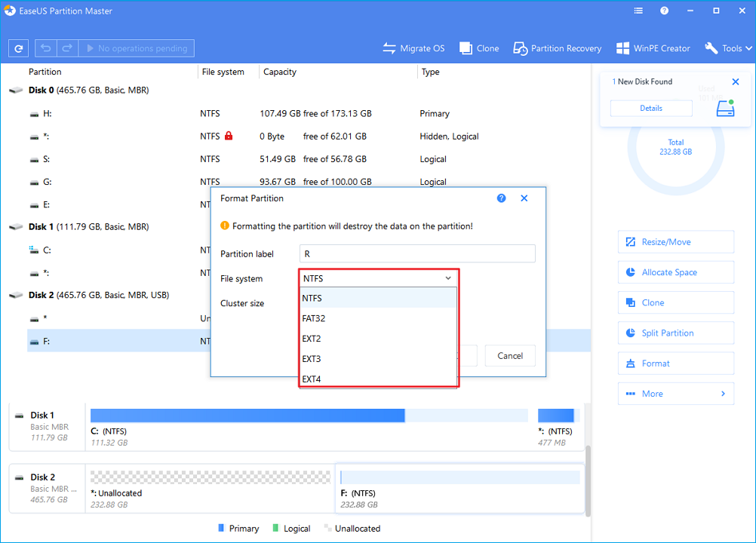The image size is (756, 543).
Task: Open Details for the new disk found
Action: pos(650,108)
